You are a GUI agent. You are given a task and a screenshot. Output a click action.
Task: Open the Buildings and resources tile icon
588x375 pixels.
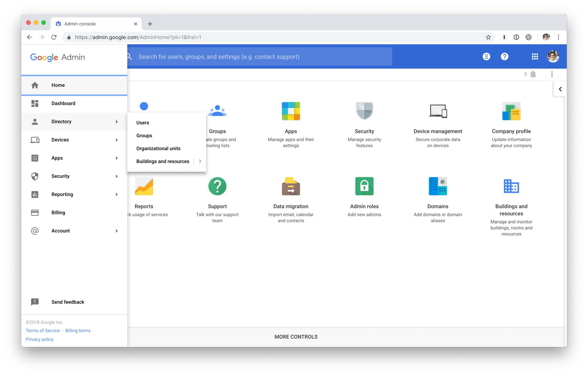[511, 186]
